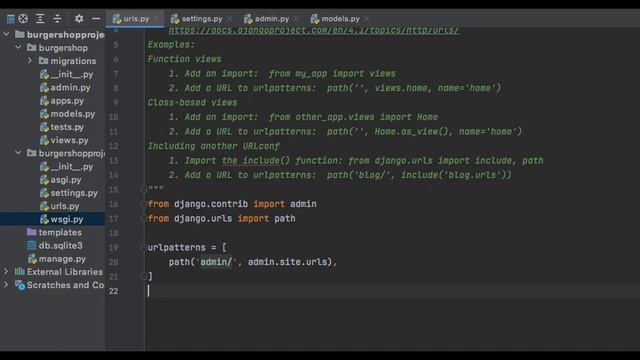Switch to the settings.py tab
This screenshot has width=640, height=360.
click(202, 19)
